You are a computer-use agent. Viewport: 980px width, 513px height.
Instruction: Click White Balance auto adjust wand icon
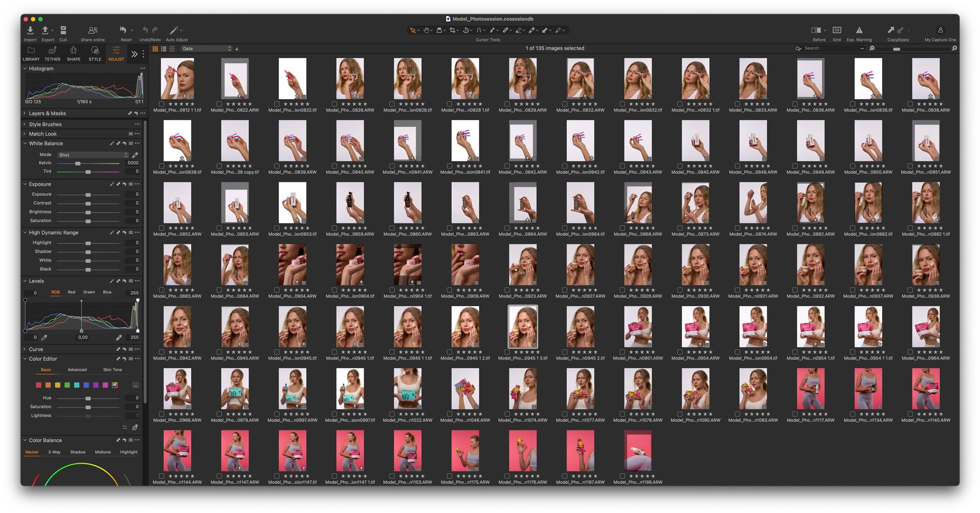point(112,144)
